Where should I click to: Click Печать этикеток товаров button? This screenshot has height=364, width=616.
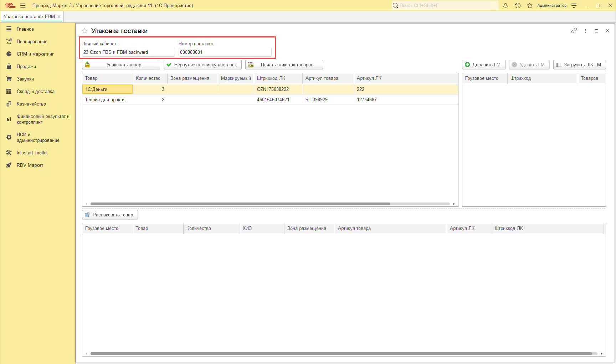click(284, 65)
